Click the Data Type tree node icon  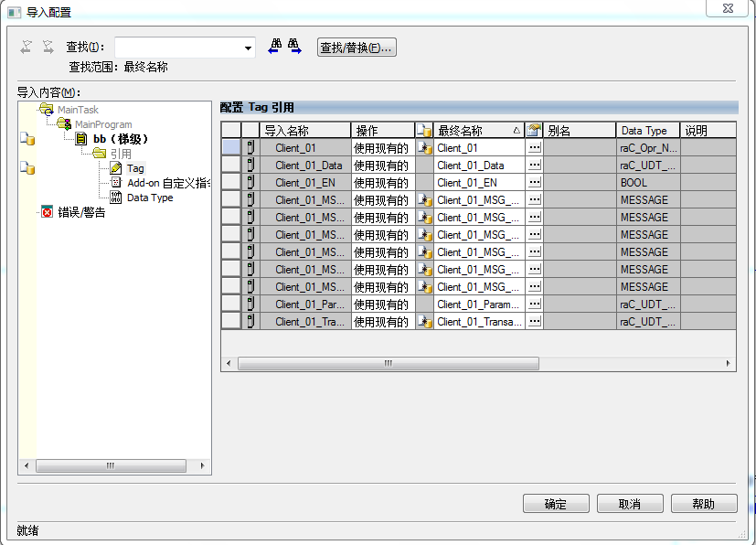(x=116, y=198)
